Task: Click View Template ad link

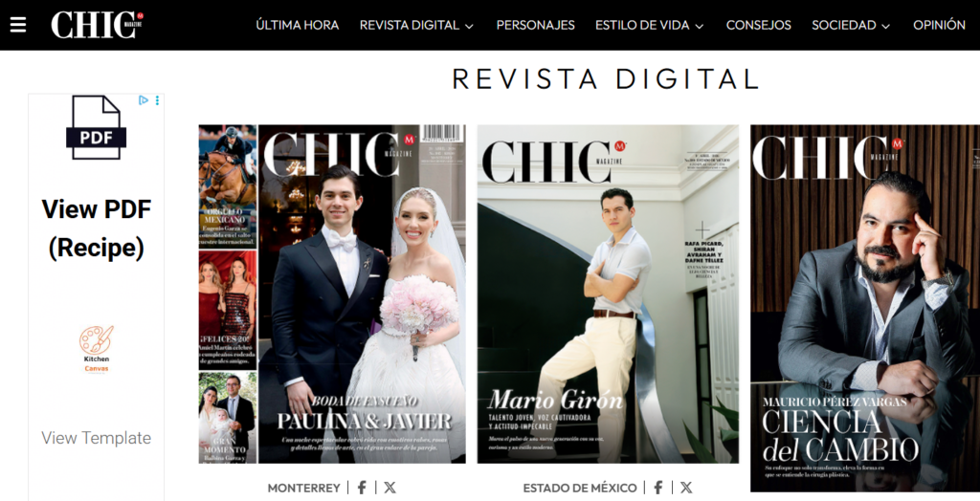Action: click(97, 438)
